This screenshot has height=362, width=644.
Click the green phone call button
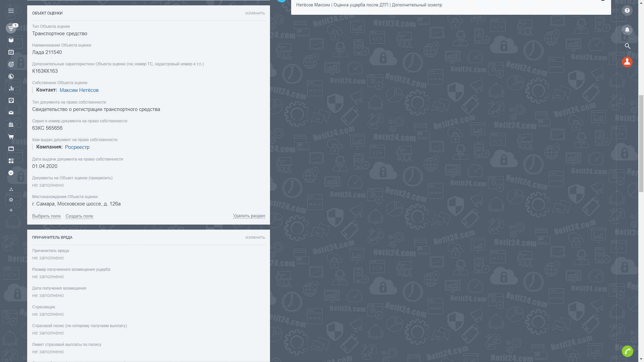click(x=627, y=351)
